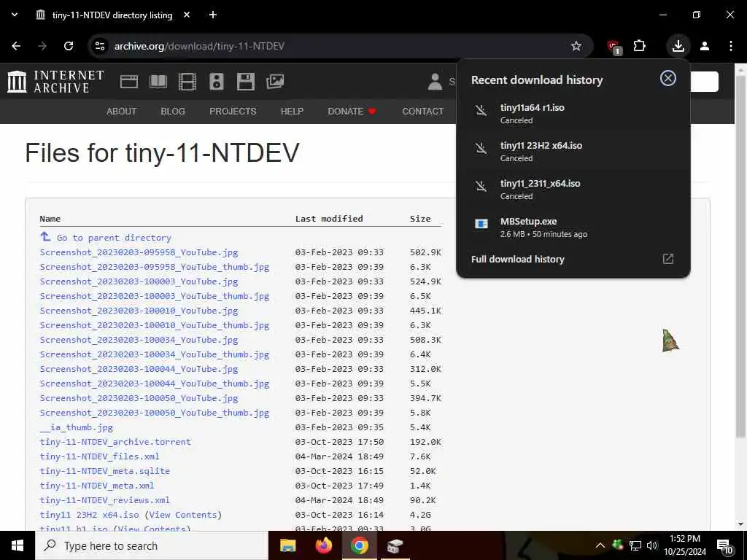Select the tiny-11-NTDEV directory listing tab
This screenshot has height=560, width=747.
tap(112, 15)
